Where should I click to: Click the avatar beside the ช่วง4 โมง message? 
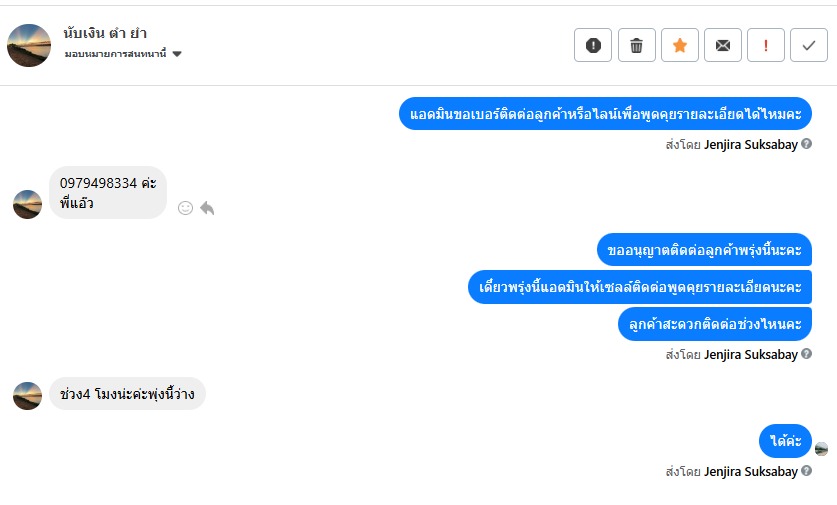coord(27,395)
